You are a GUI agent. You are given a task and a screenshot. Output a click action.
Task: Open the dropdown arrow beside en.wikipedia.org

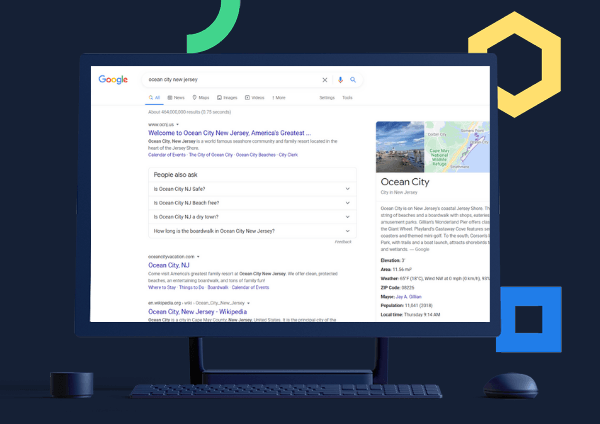click(248, 303)
